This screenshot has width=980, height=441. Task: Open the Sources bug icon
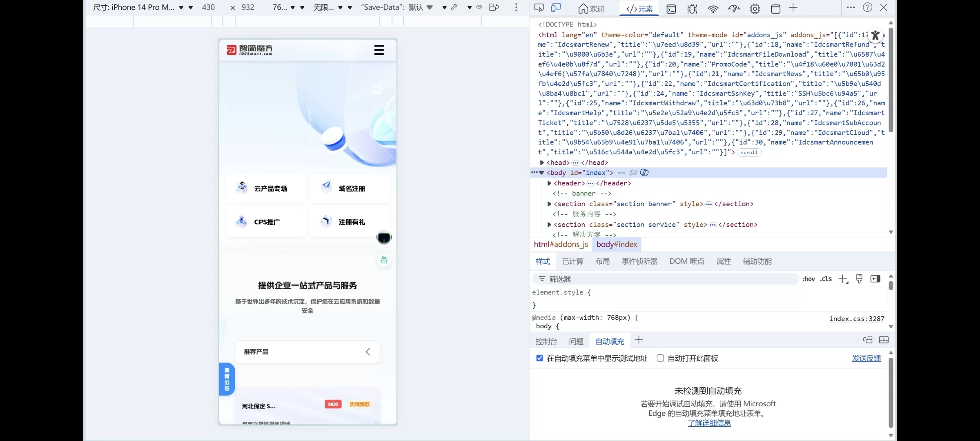(x=692, y=9)
